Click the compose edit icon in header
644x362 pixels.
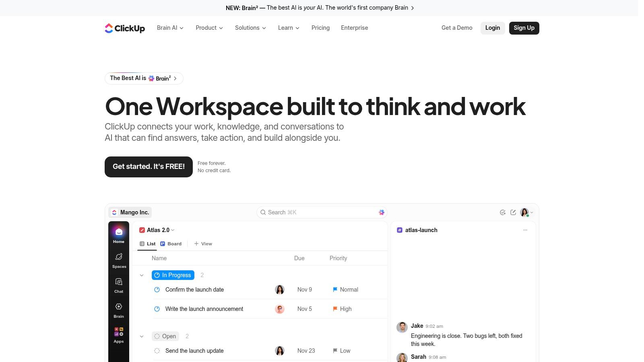click(513, 212)
